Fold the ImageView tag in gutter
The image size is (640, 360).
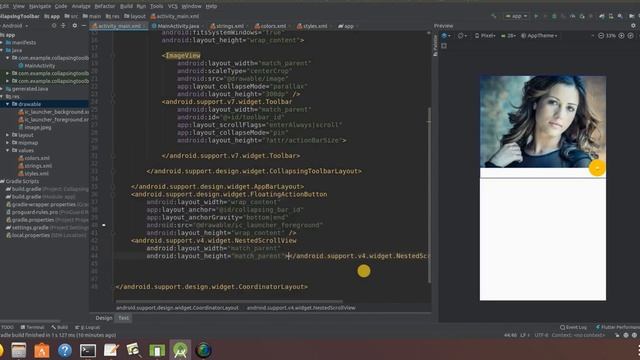pyautogui.click(x=113, y=56)
